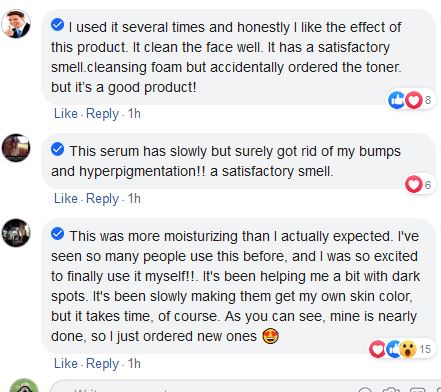Open the 15 reactions count list
Viewport: 441px width, 392px height.
[425, 349]
